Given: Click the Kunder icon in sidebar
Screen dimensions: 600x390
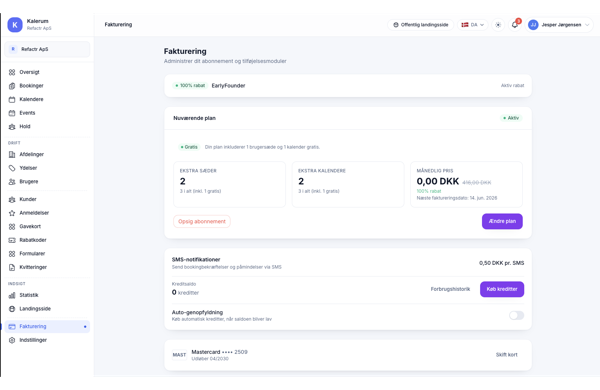Looking at the screenshot, I should 12,199.
